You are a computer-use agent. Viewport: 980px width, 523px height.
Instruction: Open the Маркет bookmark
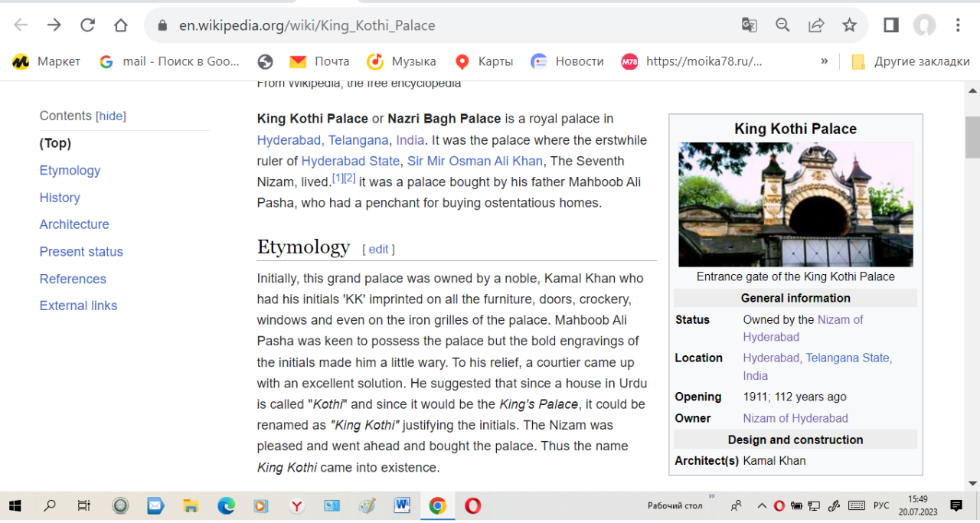click(47, 61)
